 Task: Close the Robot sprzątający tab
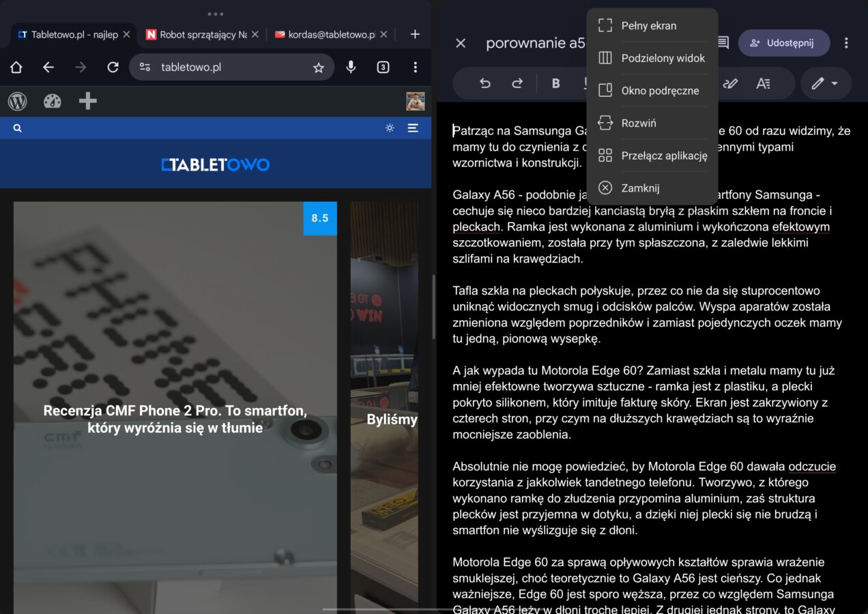click(x=255, y=34)
